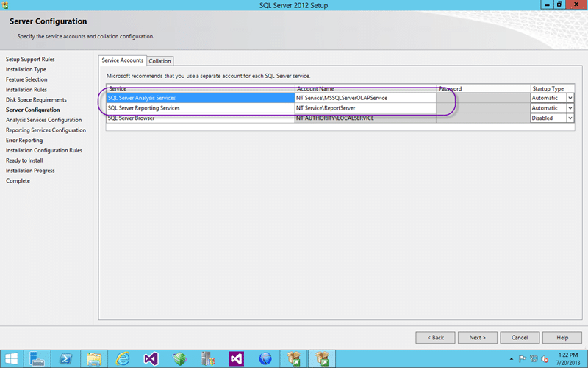Select the SQL Server Browser row

(200, 118)
